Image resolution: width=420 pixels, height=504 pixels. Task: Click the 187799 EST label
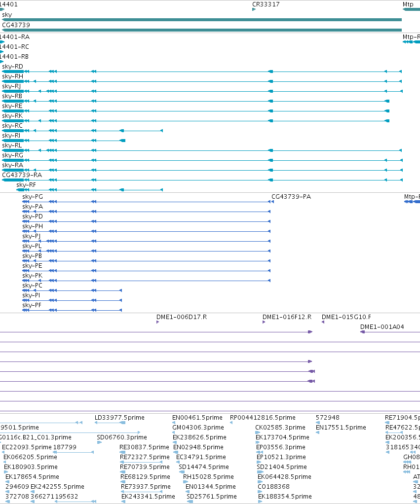(65, 447)
